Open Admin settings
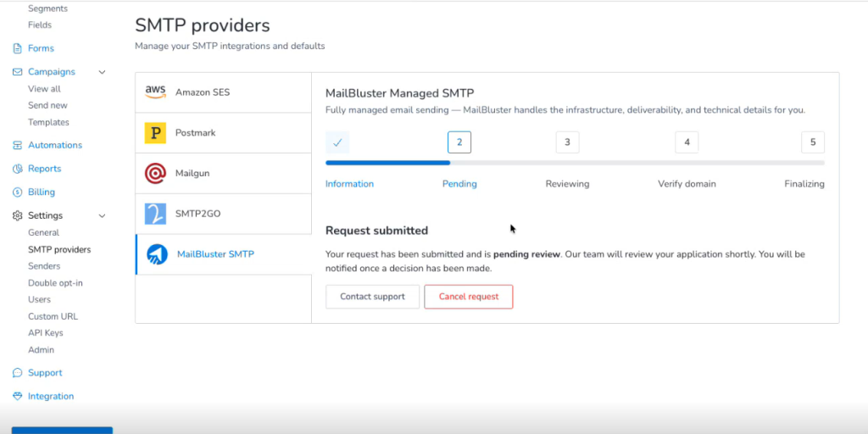Viewport: 868px width, 434px height. tap(41, 350)
